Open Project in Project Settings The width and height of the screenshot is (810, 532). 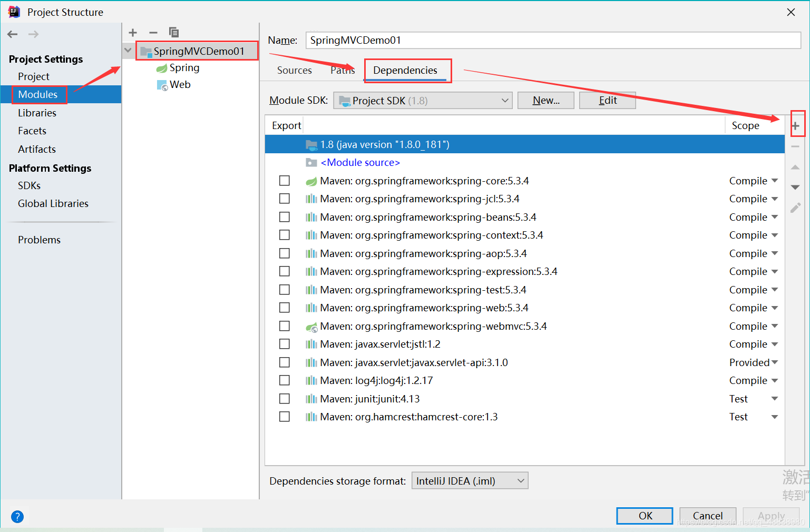click(x=34, y=77)
